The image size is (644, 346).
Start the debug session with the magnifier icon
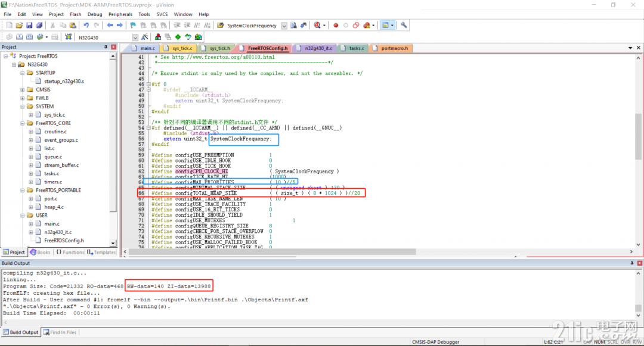click(x=317, y=26)
